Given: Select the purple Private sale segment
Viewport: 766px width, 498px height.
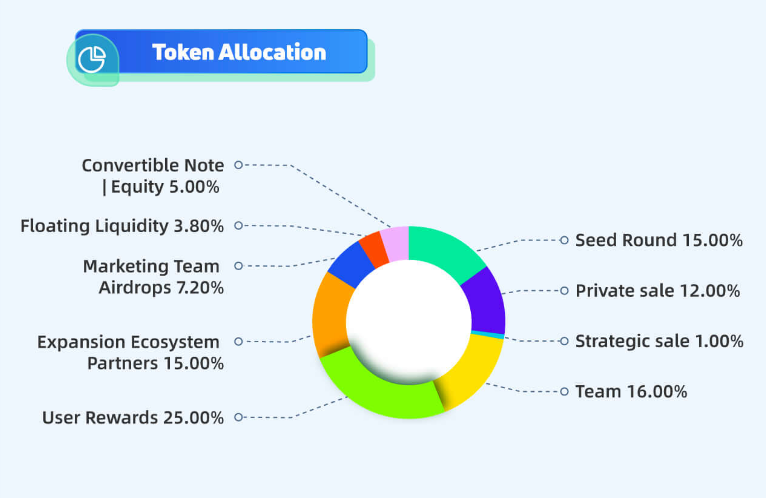Looking at the screenshot, I should pos(485,301).
